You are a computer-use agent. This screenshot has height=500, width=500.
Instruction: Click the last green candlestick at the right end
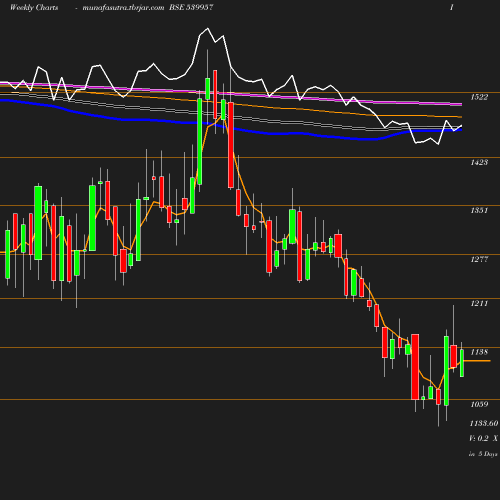click(x=462, y=363)
